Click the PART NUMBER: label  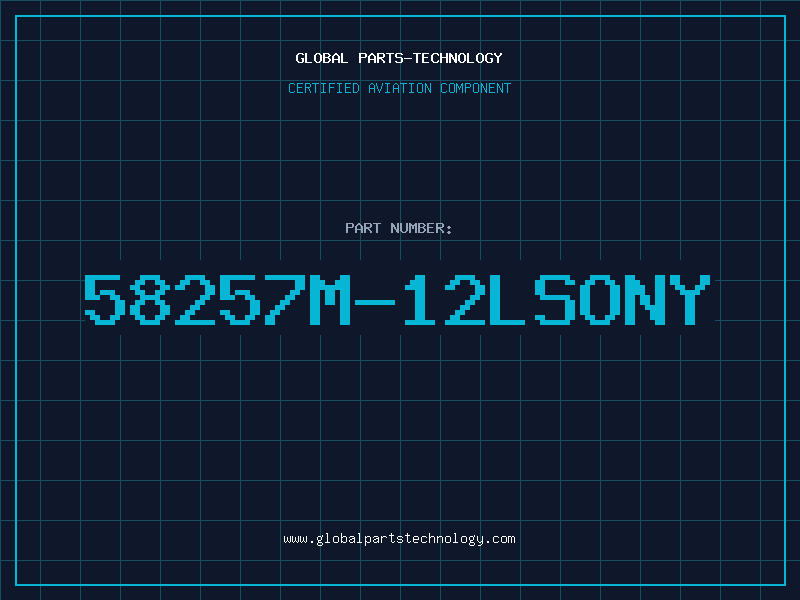(x=398, y=228)
